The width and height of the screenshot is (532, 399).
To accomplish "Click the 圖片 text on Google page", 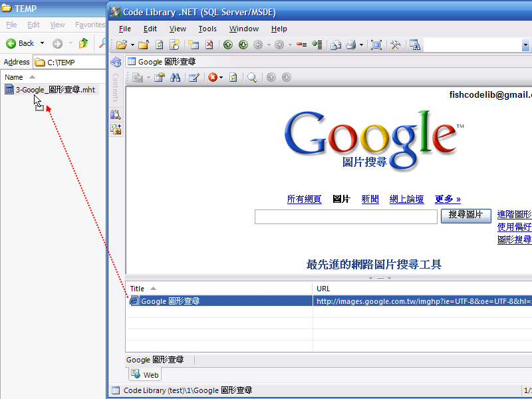I will point(341,199).
